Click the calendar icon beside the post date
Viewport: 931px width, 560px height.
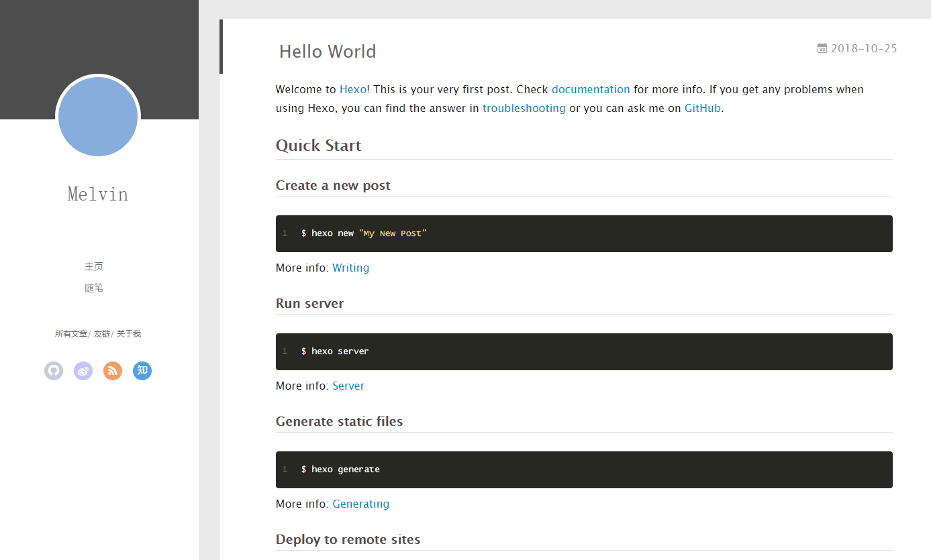822,48
